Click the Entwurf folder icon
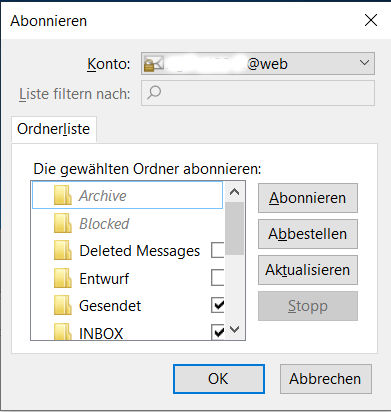391x412 pixels. [x=63, y=278]
